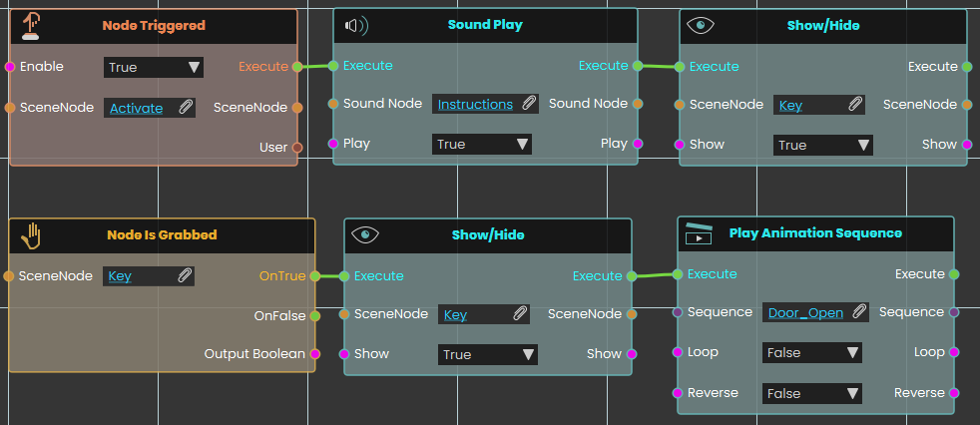The width and height of the screenshot is (980, 425).
Task: Open the Door_Open sequence link
Action: coord(805,312)
